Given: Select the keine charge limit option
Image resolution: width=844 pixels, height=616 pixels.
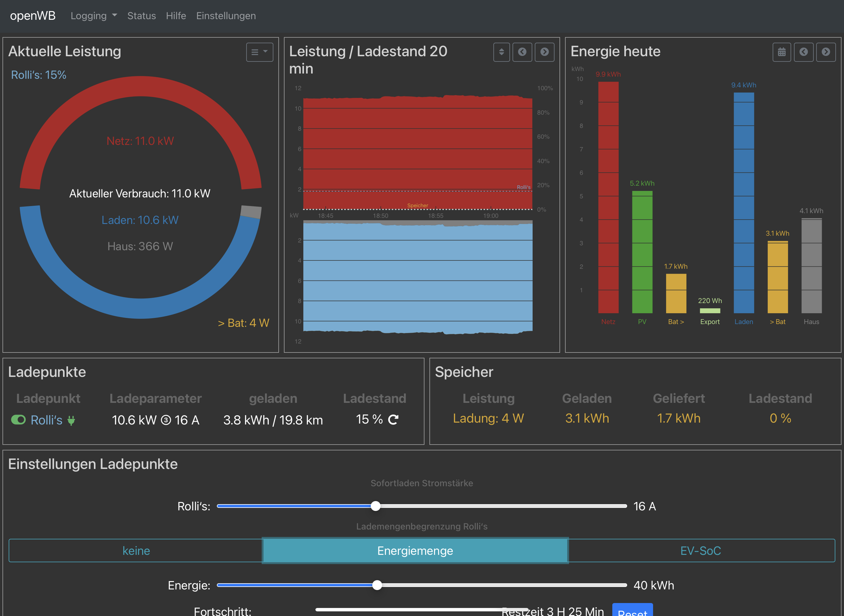Looking at the screenshot, I should (136, 551).
